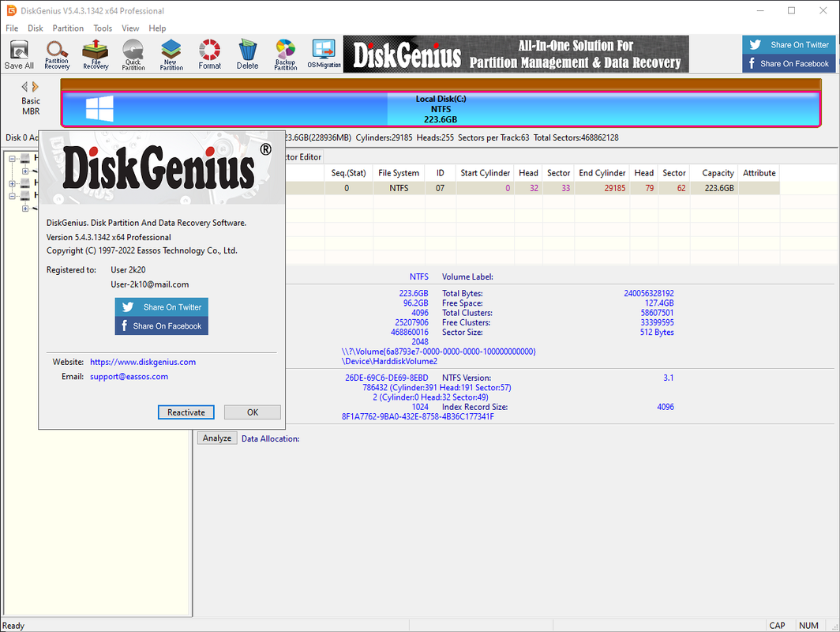Click the Free Space value 127.4GB

(659, 303)
